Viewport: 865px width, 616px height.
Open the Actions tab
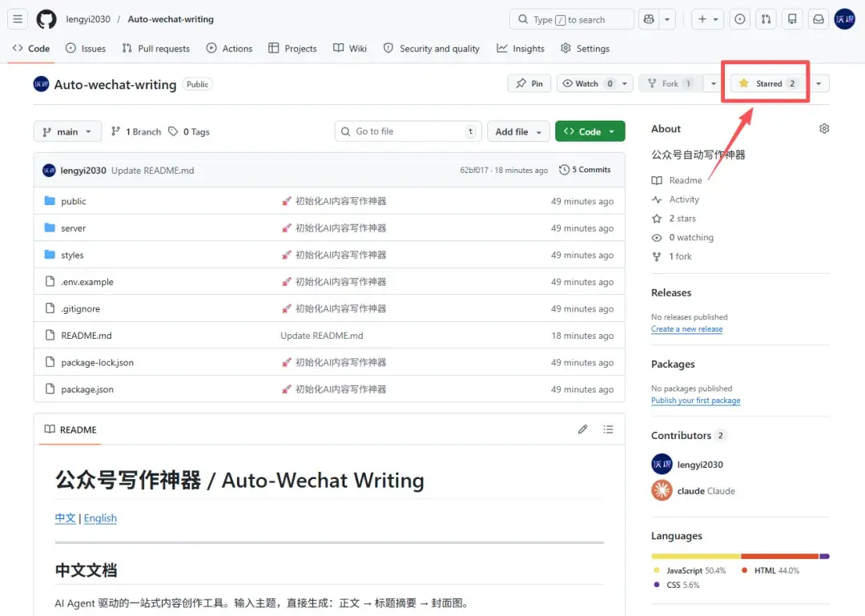point(230,49)
